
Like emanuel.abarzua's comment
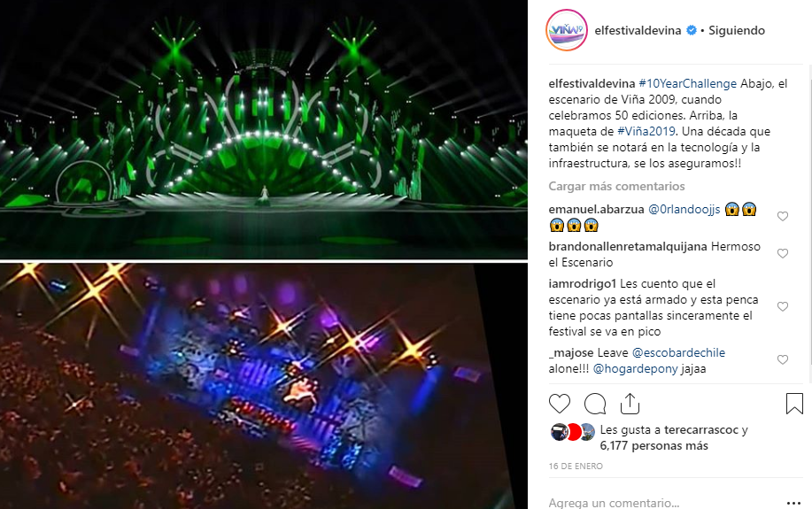[x=783, y=216]
